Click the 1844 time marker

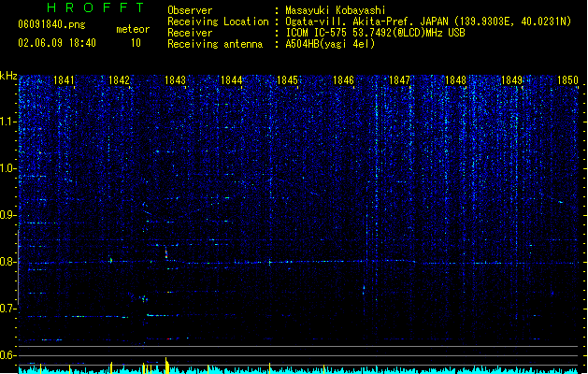(232, 80)
